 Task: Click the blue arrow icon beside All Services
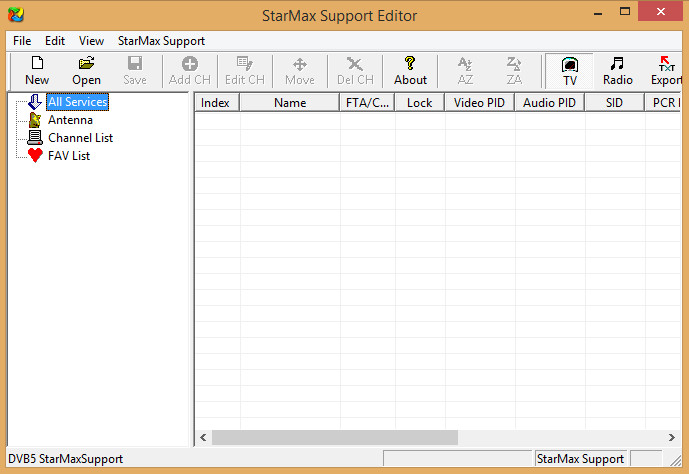35,102
